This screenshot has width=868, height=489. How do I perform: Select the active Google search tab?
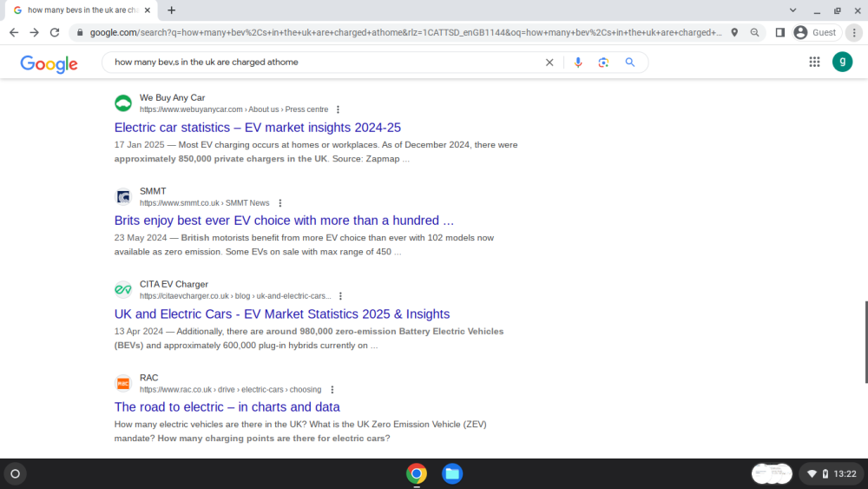[82, 10]
